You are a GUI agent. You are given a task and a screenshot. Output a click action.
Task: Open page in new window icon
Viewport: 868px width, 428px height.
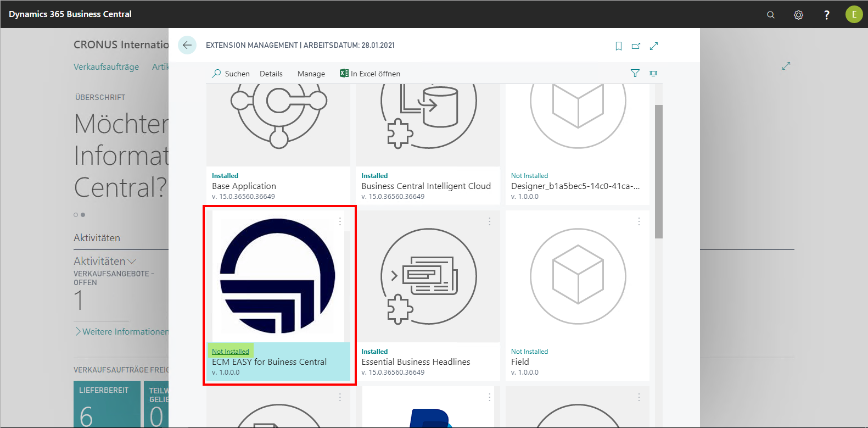pos(636,46)
